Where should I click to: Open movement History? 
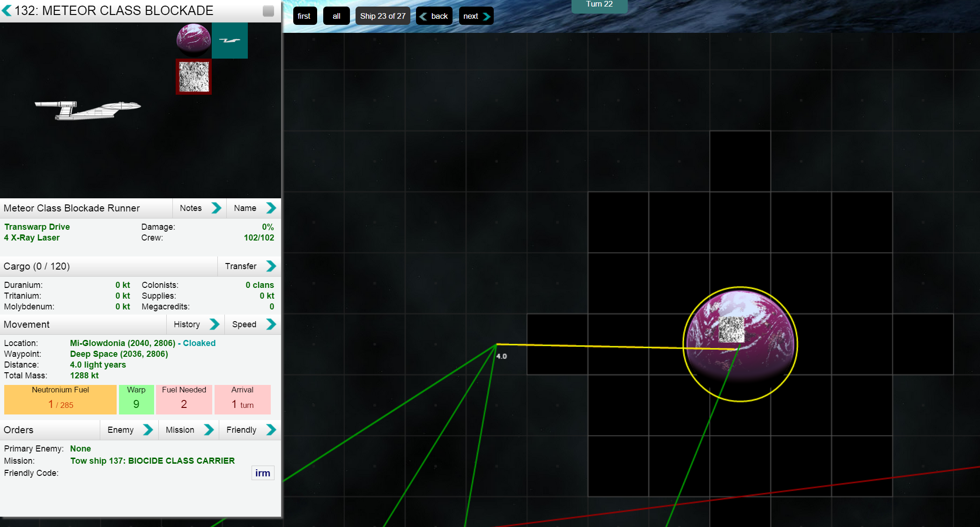coord(195,324)
